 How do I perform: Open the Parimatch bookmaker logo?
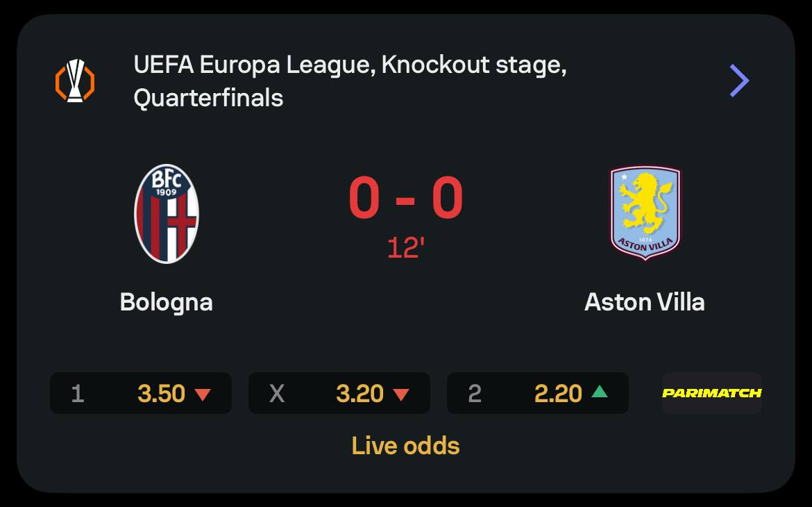[x=711, y=393]
